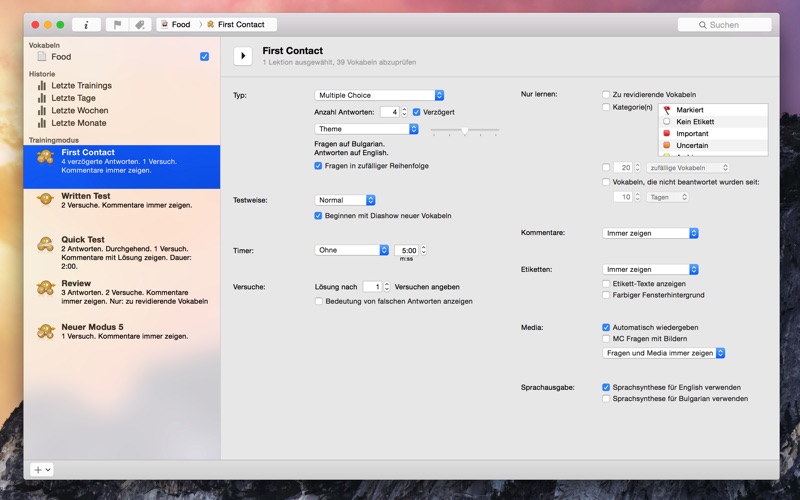Viewport: 800px width, 500px height.
Task: Click the Lösung nach Versuchen stepper
Action: pyautogui.click(x=387, y=287)
